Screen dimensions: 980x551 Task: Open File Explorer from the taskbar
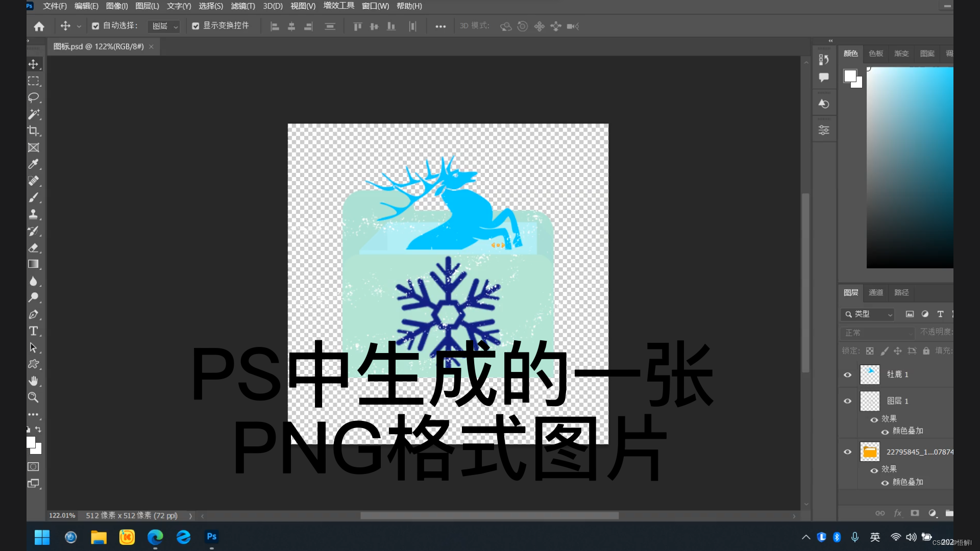pyautogui.click(x=99, y=537)
